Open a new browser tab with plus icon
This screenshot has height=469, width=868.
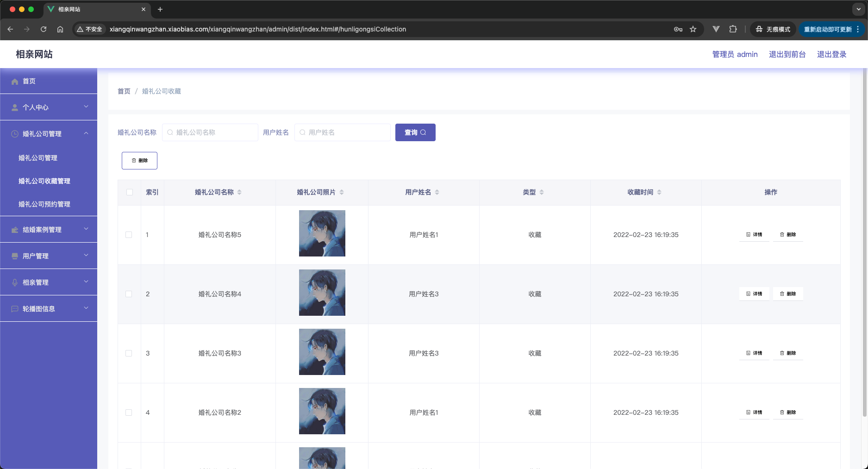click(160, 9)
